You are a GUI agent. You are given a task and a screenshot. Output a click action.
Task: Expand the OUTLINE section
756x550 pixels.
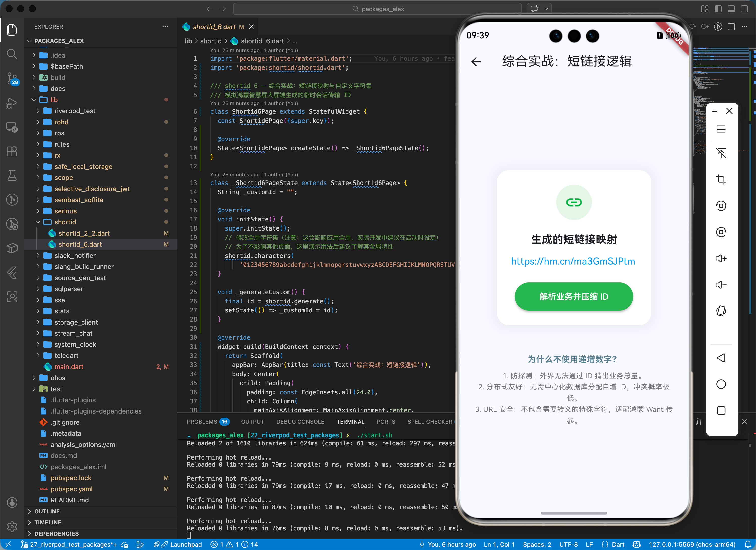[47, 511]
